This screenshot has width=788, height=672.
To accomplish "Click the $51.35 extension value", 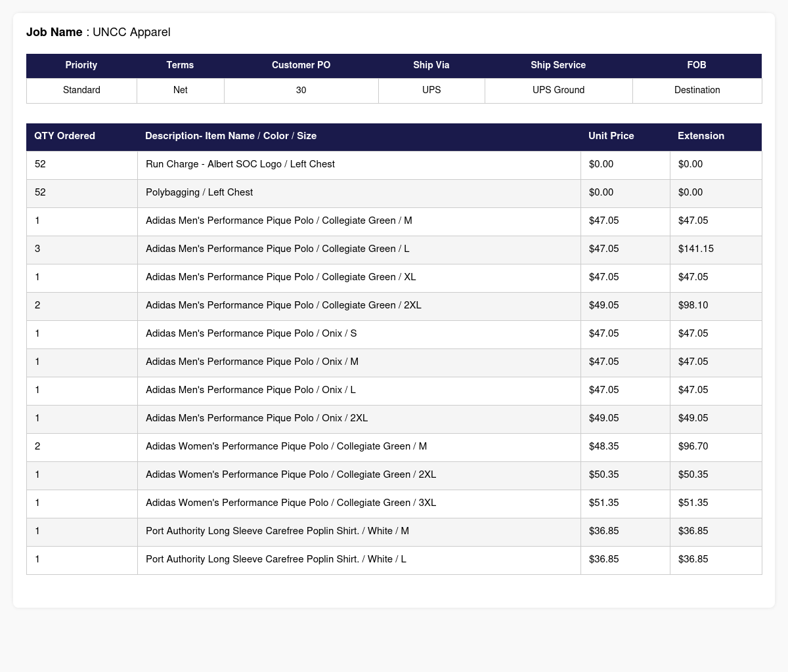I will pyautogui.click(x=693, y=503).
